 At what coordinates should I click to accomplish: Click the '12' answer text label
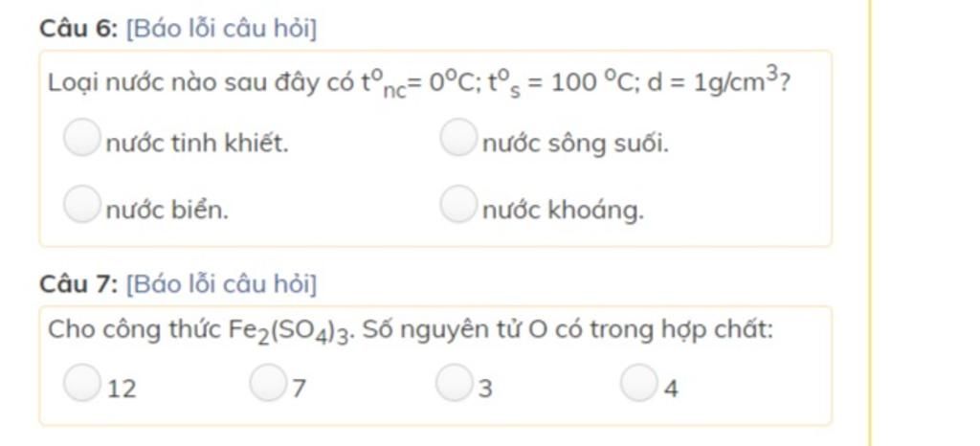122,390
